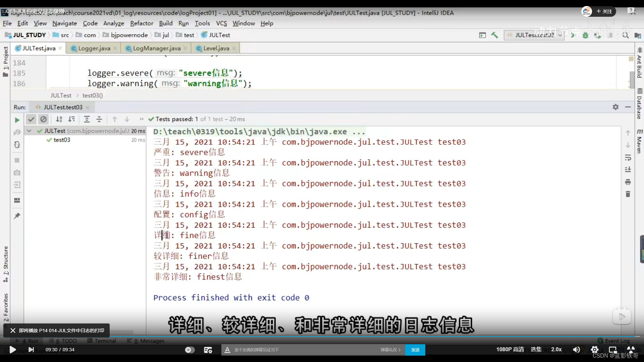Screen dimensions: 644x362
Task: Toggle soft-wrap in console
Action: click(628, 158)
